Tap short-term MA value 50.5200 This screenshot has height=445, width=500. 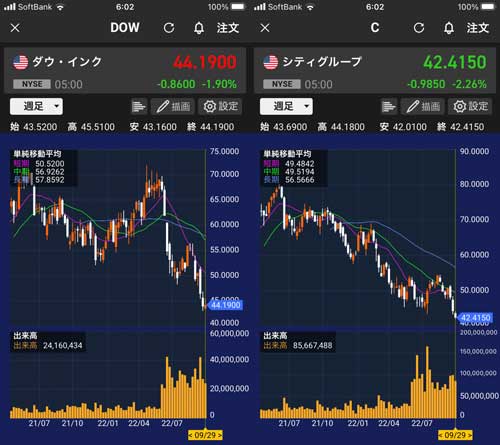click(50, 164)
